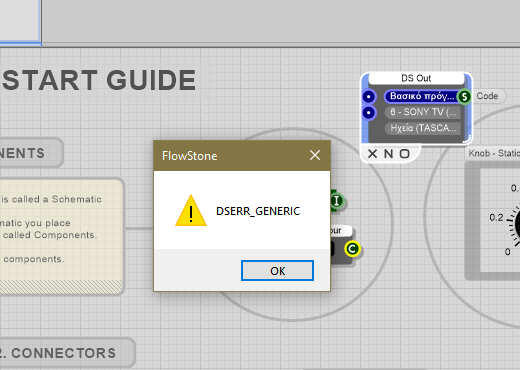Select the Βασικό πρόγ... device in DS Out

[422, 96]
